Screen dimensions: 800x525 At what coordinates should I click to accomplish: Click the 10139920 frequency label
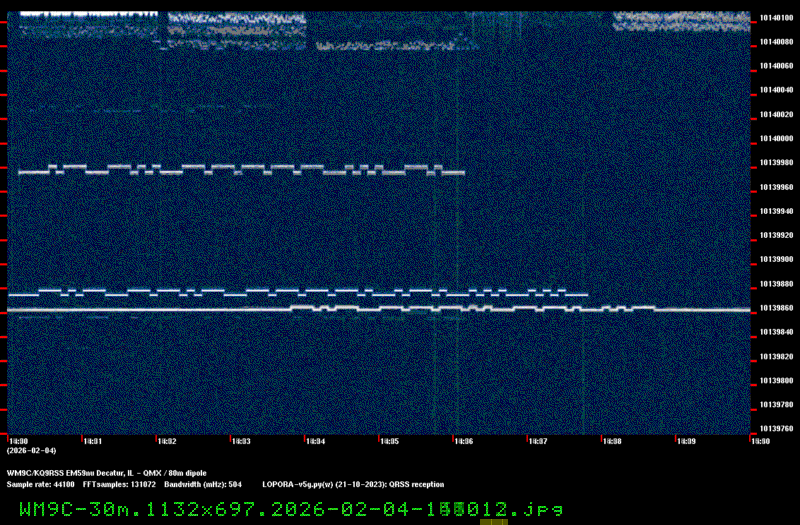click(776, 235)
